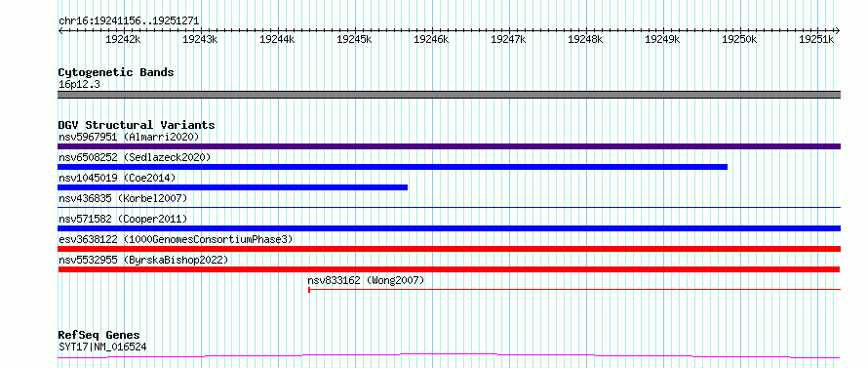Click the nsv833162 (Wong2007) label
The image size is (868, 368).
366,280
